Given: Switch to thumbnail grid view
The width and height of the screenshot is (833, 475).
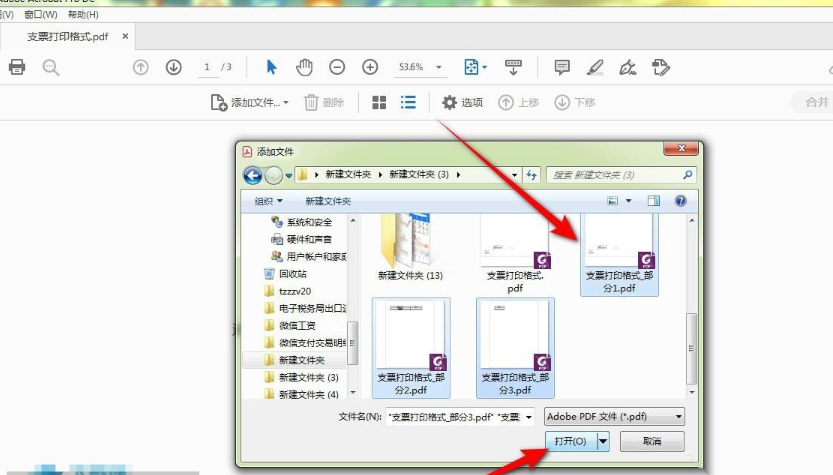Looking at the screenshot, I should [379, 102].
